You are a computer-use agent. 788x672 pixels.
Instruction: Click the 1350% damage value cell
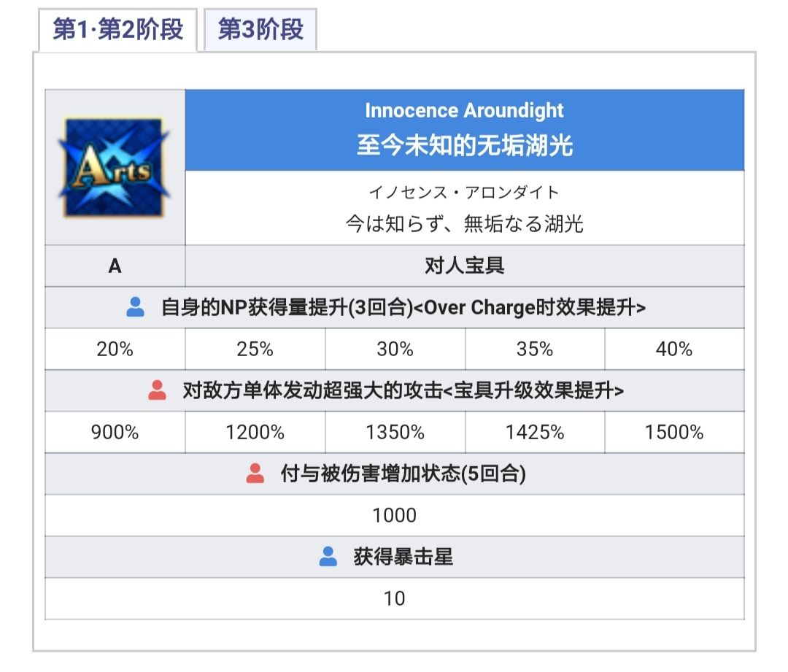point(395,433)
